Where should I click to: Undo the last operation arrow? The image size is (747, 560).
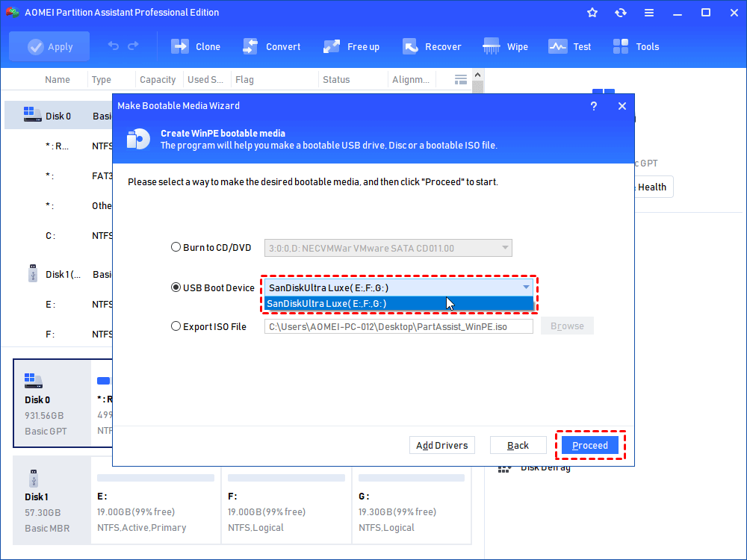tap(113, 46)
